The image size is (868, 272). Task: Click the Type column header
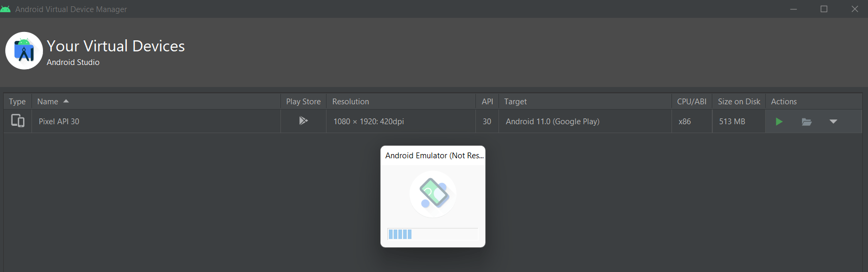pyautogui.click(x=17, y=102)
